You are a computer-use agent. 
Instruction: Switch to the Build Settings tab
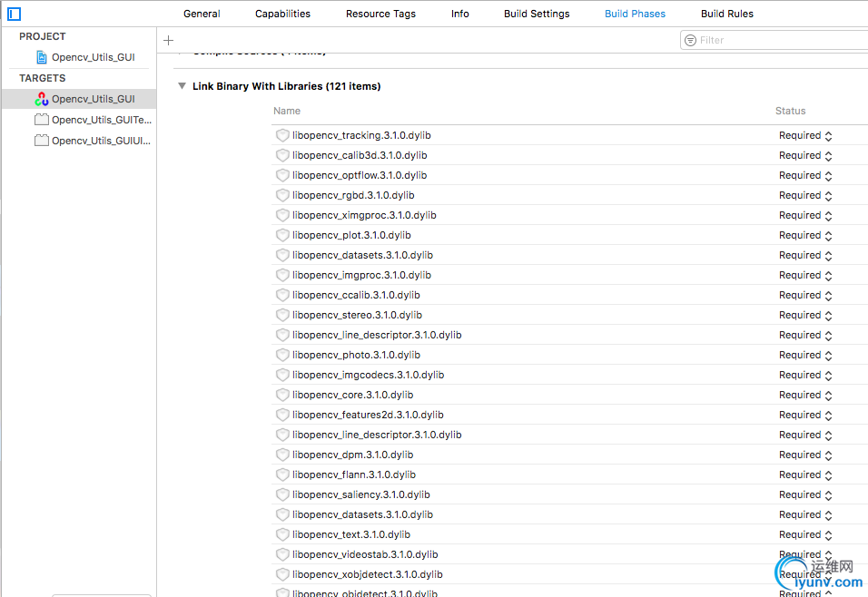537,14
